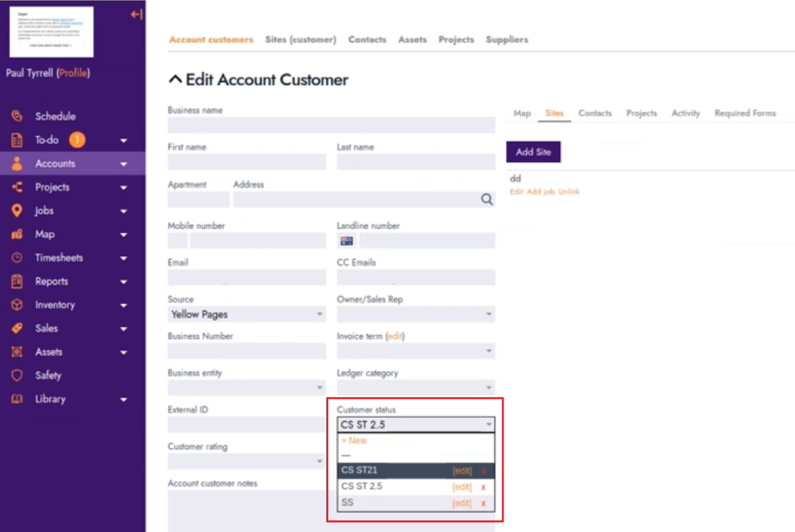Click the Add Site button

pyautogui.click(x=533, y=152)
